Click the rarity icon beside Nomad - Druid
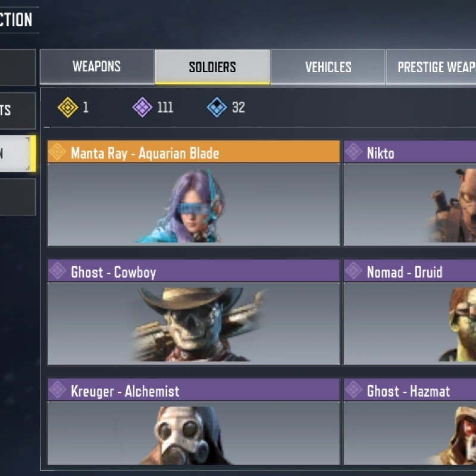This screenshot has width=476, height=476. pos(353,271)
